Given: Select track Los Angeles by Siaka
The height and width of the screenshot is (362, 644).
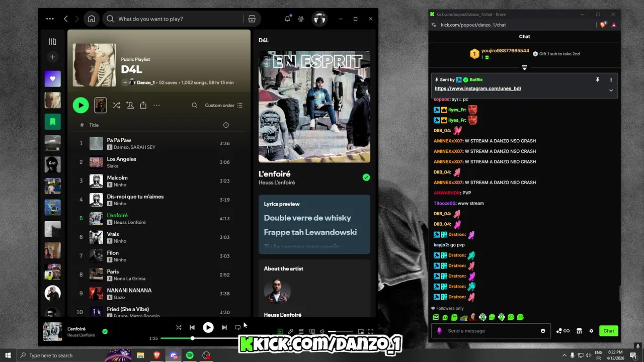Looking at the screenshot, I should [159, 162].
